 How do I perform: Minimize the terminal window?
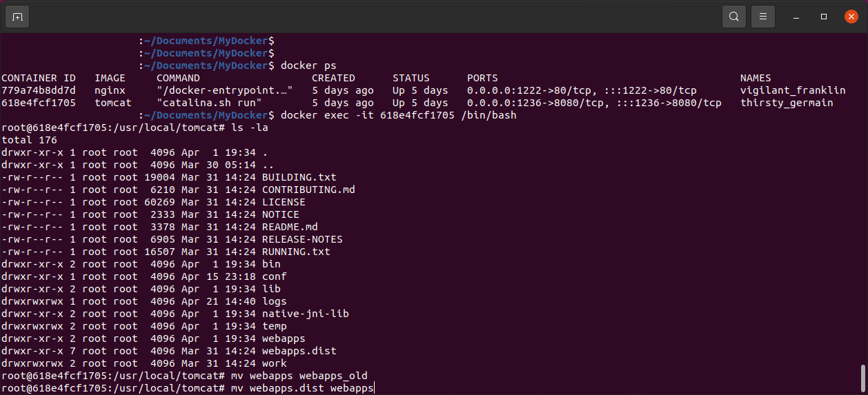796,16
